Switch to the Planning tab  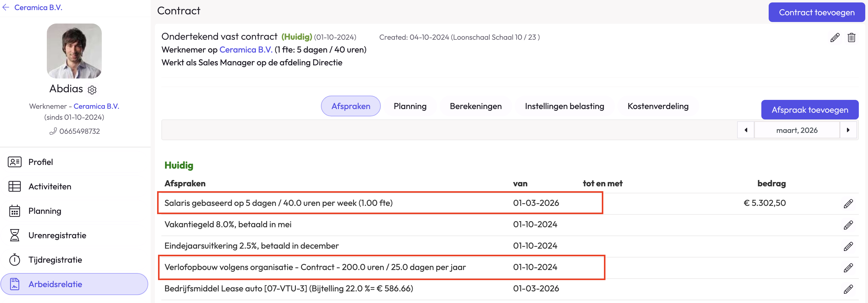[410, 106]
